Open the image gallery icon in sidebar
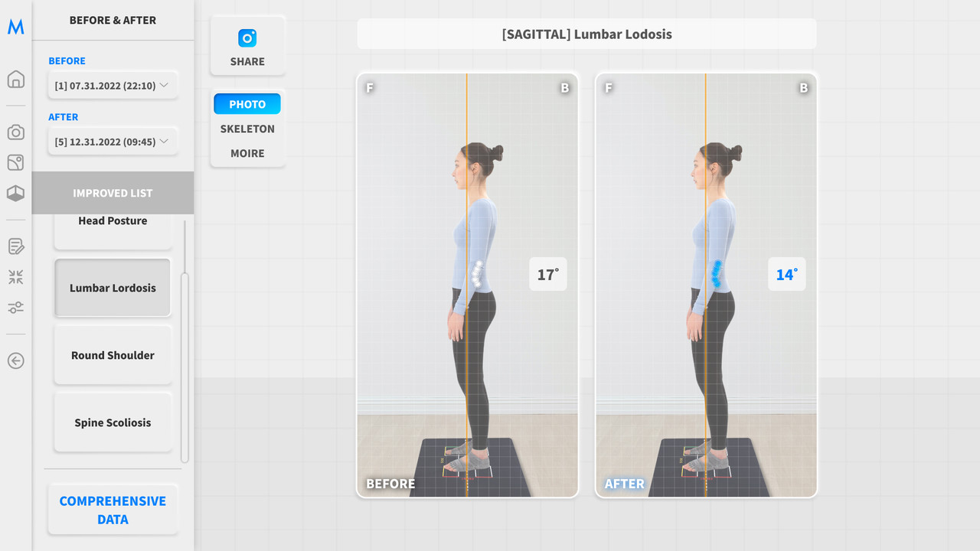980x551 pixels. (x=16, y=163)
